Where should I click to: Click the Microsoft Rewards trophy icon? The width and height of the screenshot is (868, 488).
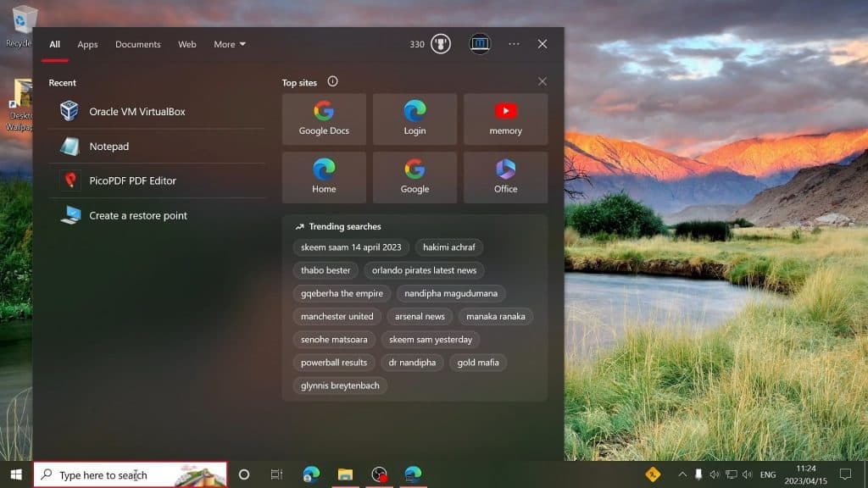[x=439, y=43]
